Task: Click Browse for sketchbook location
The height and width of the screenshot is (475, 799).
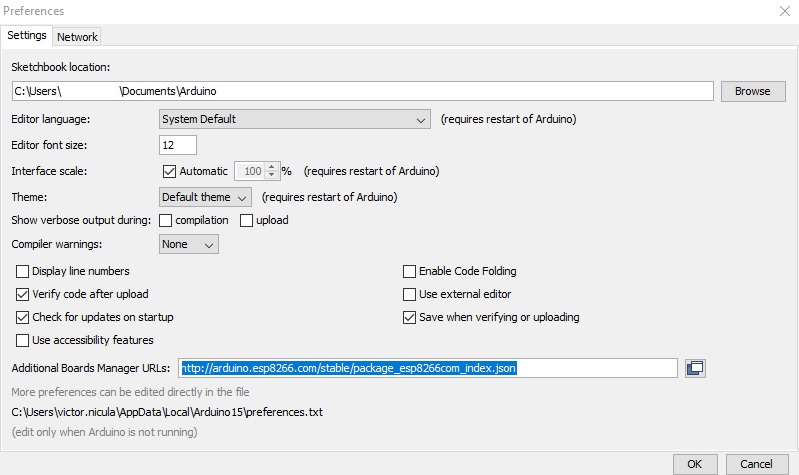Action: click(752, 91)
